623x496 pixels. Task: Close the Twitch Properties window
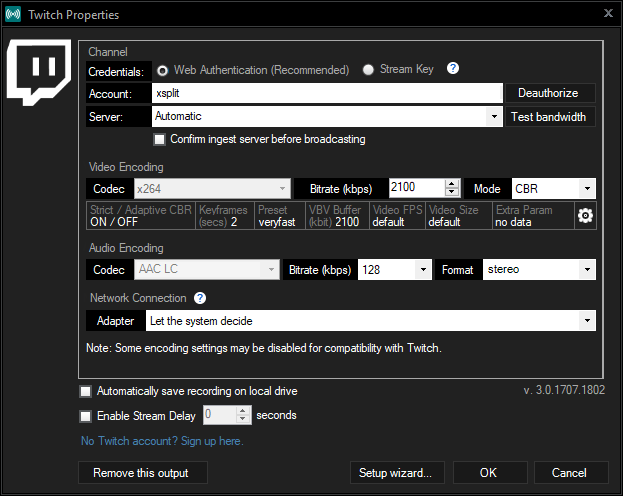[x=608, y=13]
